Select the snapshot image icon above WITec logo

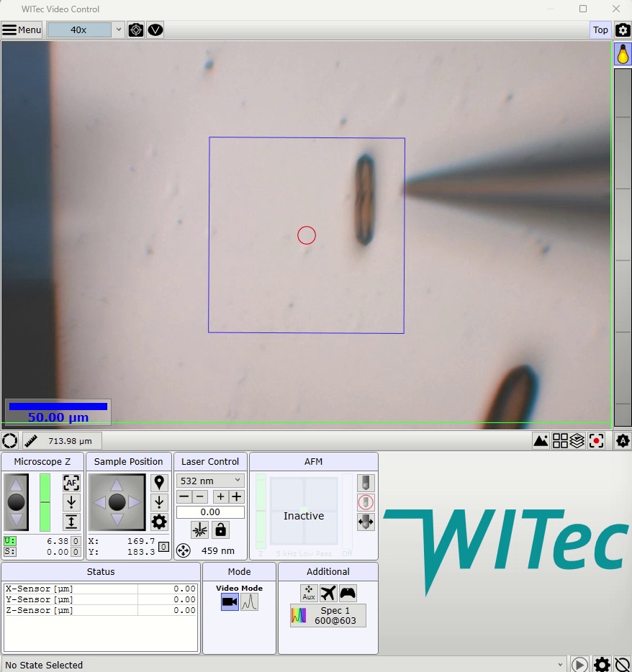click(x=541, y=440)
